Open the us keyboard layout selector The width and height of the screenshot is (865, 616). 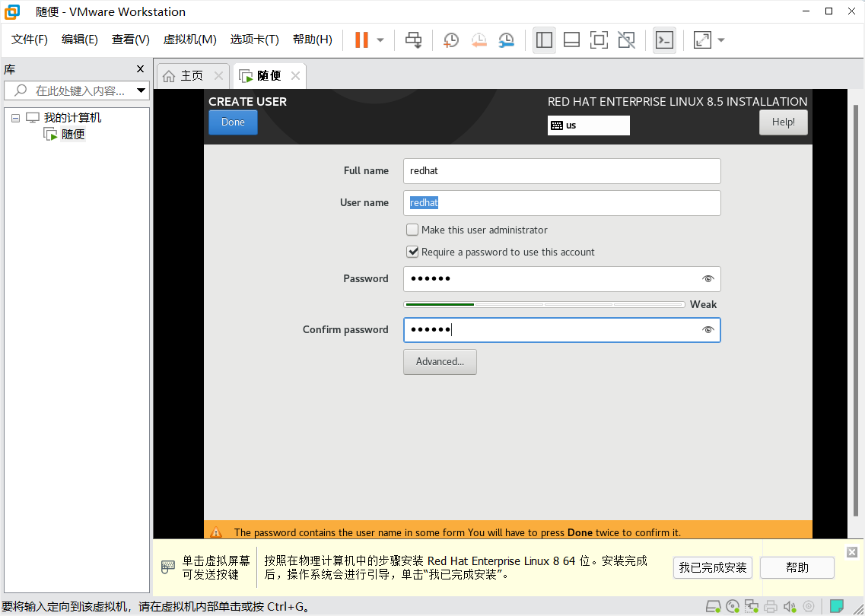pos(589,125)
